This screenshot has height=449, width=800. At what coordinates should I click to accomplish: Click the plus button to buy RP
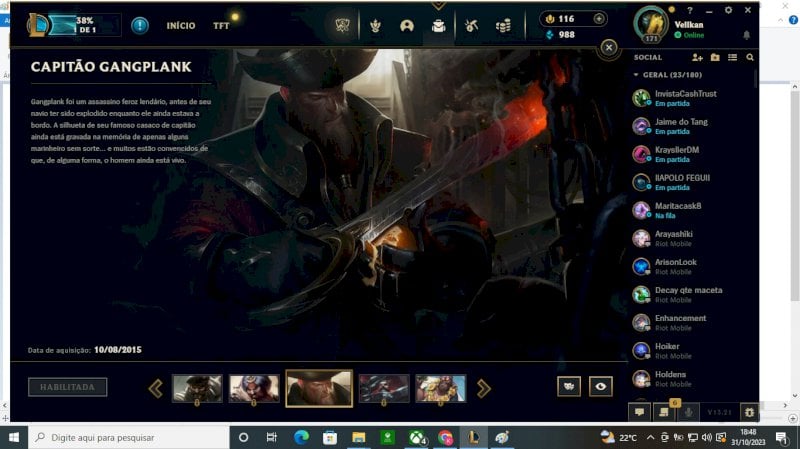pyautogui.click(x=599, y=19)
